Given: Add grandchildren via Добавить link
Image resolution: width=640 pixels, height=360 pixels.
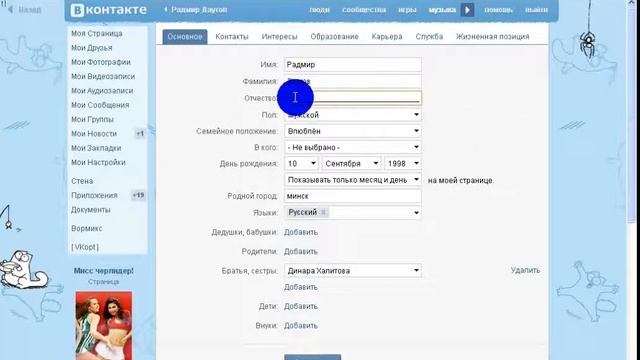Looking at the screenshot, I should 301,326.
